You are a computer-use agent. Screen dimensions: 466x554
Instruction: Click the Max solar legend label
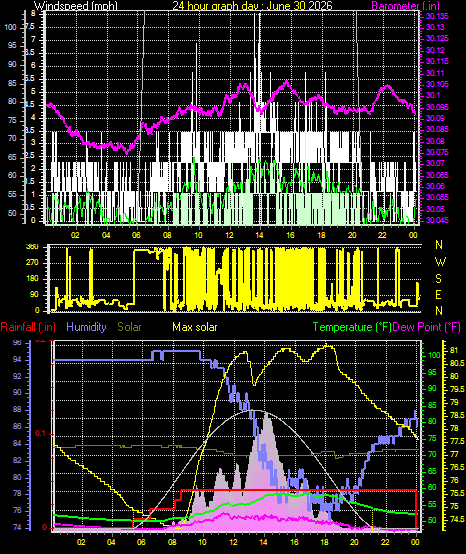point(195,327)
